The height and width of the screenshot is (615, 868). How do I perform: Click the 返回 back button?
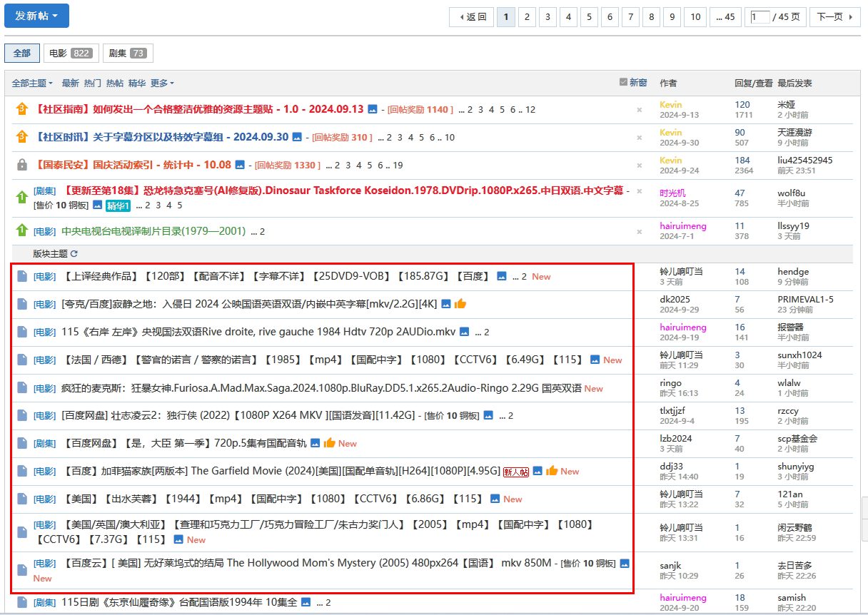click(x=472, y=17)
